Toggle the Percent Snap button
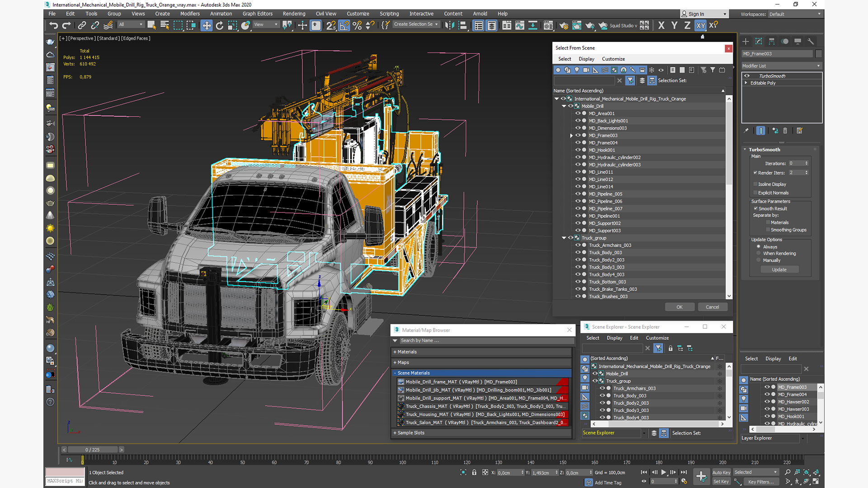The image size is (868, 488). [357, 25]
